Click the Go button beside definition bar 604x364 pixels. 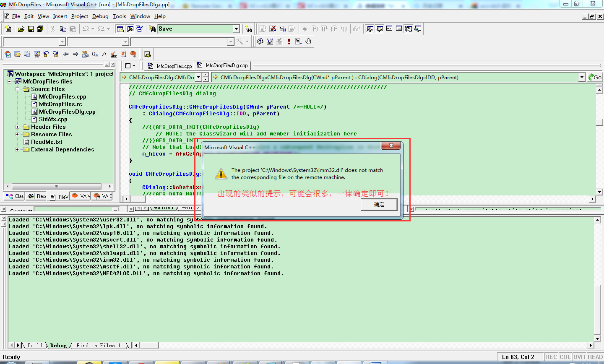click(595, 77)
